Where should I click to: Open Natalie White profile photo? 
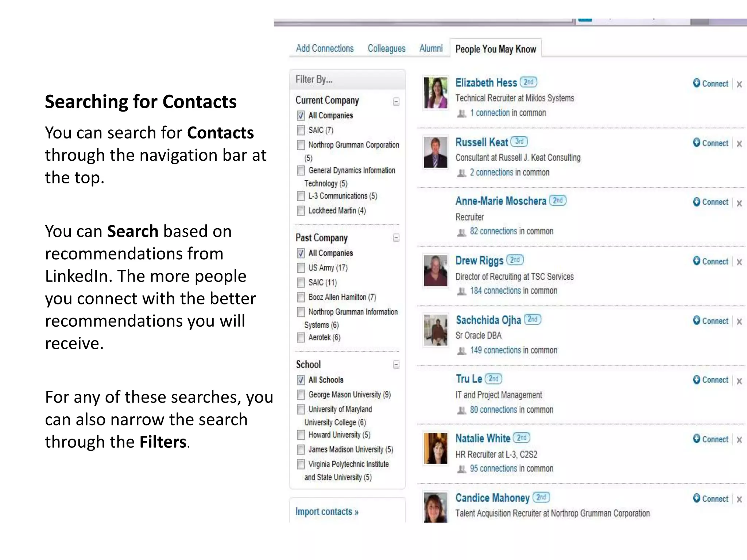[436, 448]
